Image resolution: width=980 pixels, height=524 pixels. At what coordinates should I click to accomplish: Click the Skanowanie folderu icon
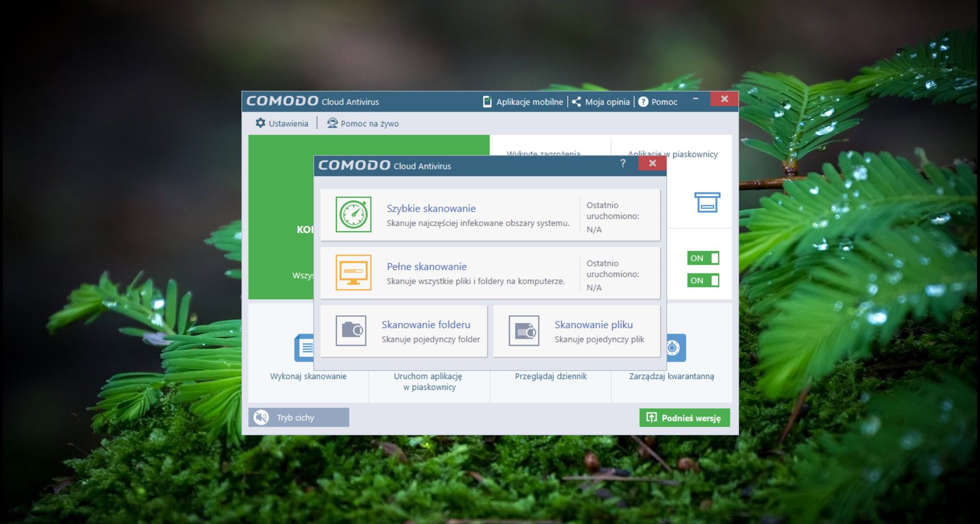pyautogui.click(x=351, y=331)
